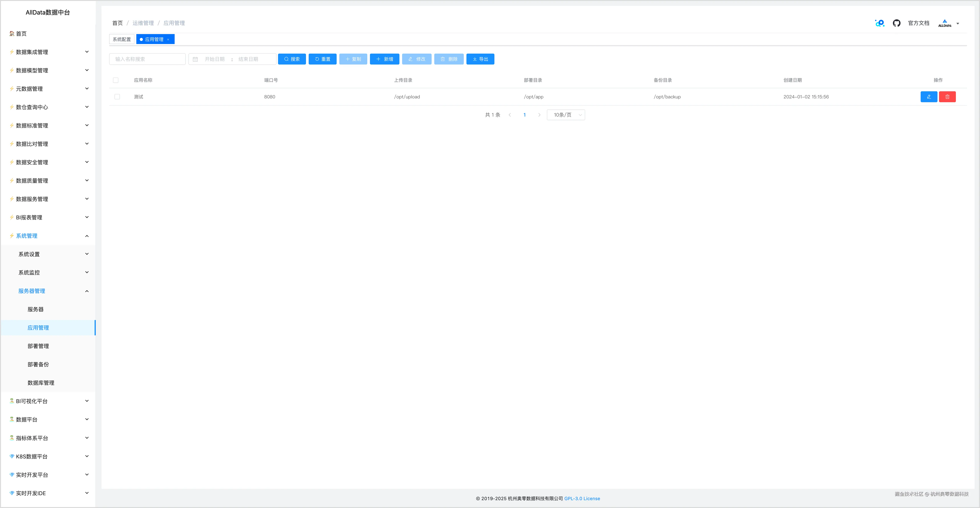Click the blue edit icon in 测试 row
980x508 pixels.
coord(929,97)
